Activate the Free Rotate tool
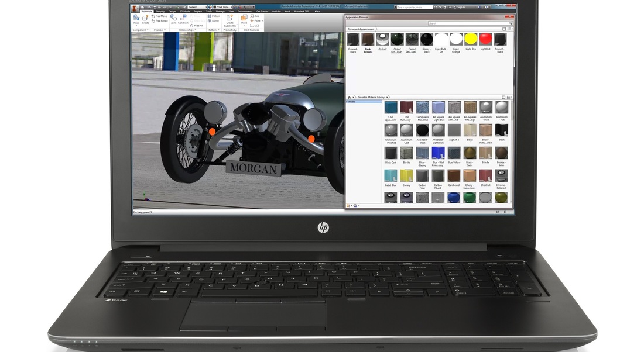 tap(160, 20)
